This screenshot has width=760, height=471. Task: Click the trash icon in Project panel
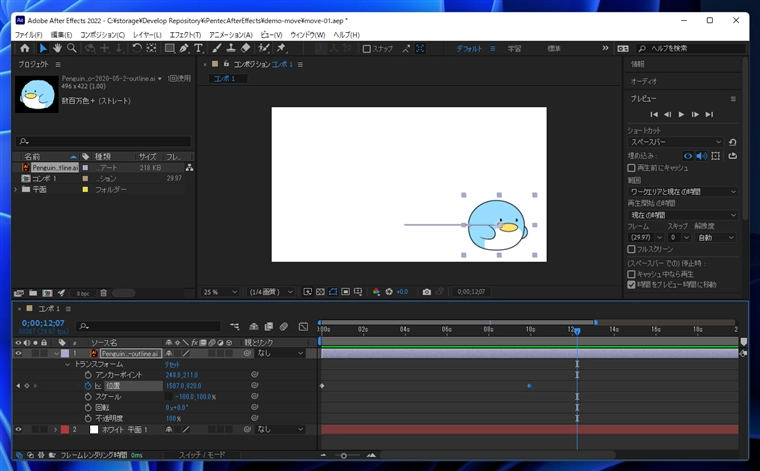click(103, 293)
